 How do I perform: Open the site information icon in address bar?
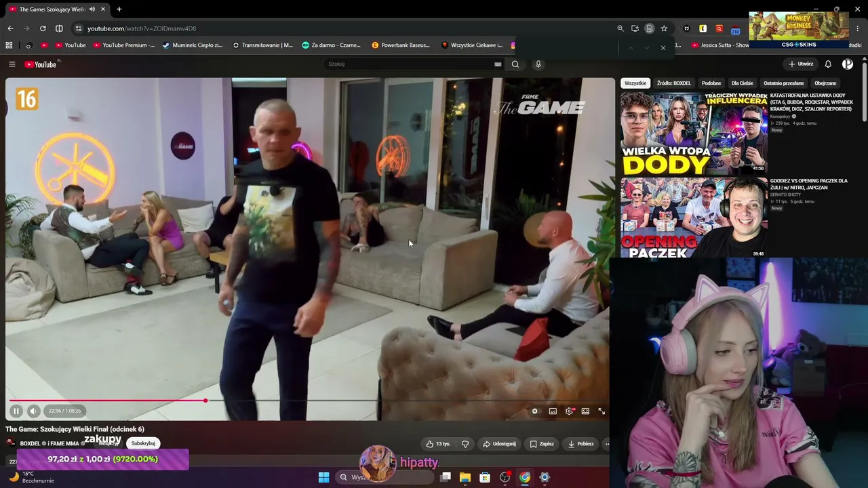click(x=78, y=28)
